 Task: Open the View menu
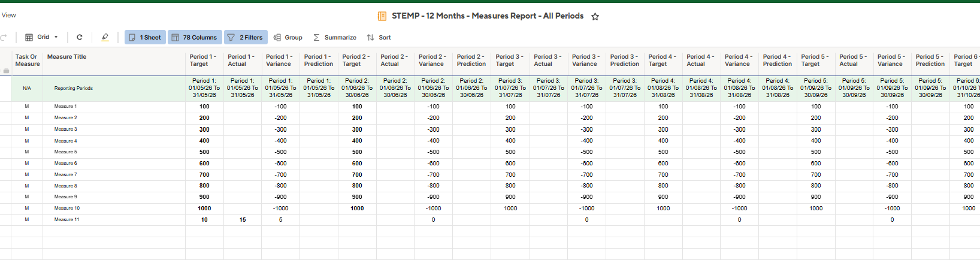click(9, 15)
